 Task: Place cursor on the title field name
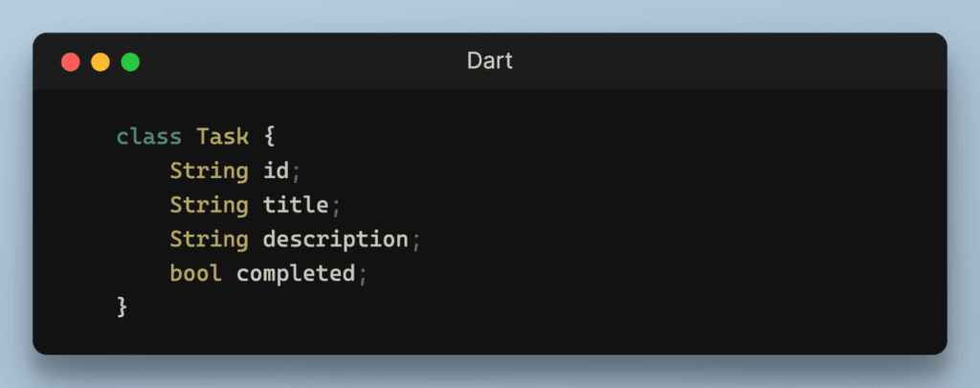coord(296,205)
